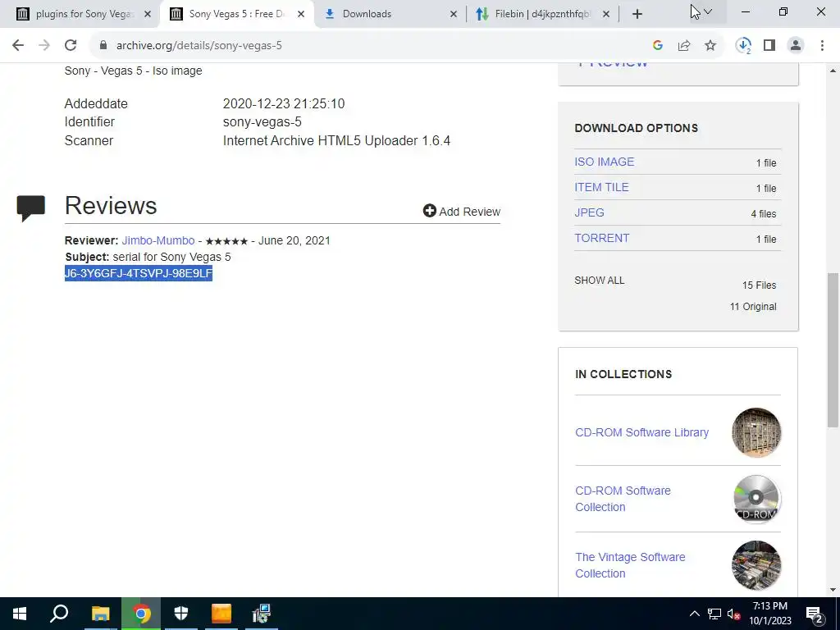
Task: Open File Explorer from taskbar
Action: (100, 614)
